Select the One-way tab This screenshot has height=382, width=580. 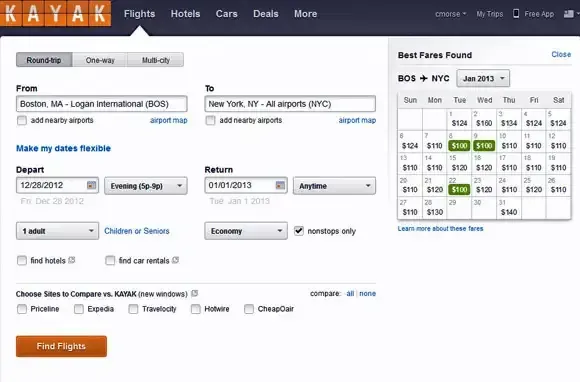point(100,60)
